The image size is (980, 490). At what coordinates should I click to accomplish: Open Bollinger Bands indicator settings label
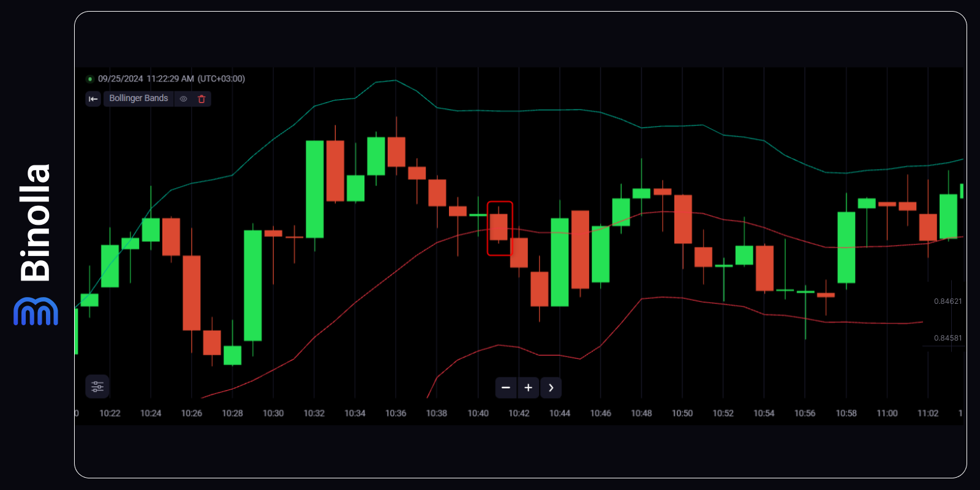pyautogui.click(x=138, y=98)
